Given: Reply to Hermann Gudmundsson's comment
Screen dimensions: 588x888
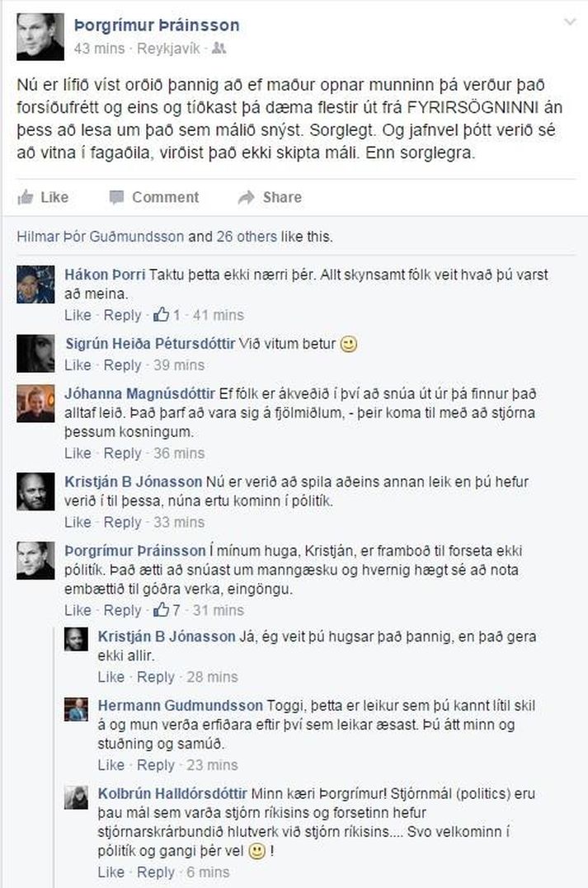Looking at the screenshot, I should (x=155, y=765).
